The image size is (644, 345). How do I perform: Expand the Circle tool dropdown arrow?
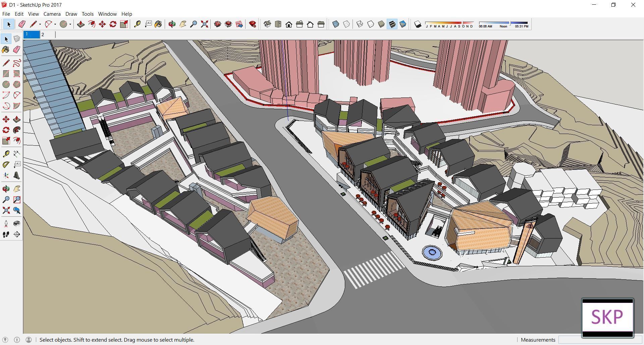click(x=70, y=24)
